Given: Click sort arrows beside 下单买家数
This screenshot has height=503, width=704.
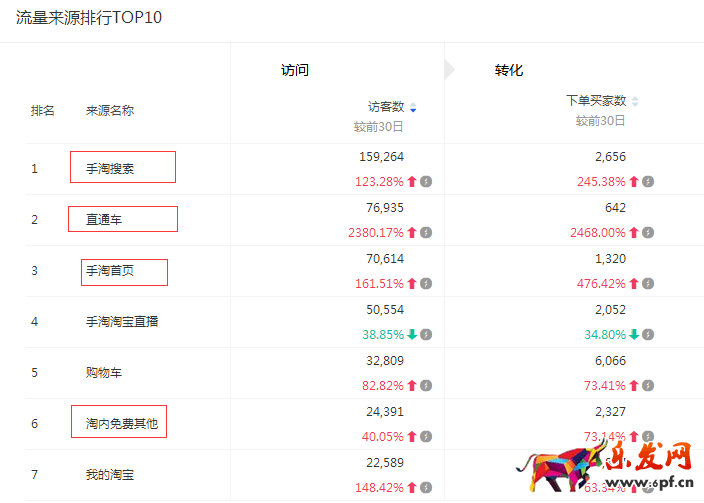Looking at the screenshot, I should (x=635, y=101).
